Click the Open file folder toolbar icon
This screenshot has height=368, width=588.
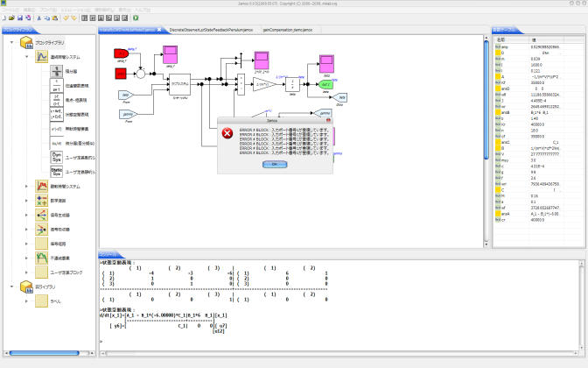(12, 18)
